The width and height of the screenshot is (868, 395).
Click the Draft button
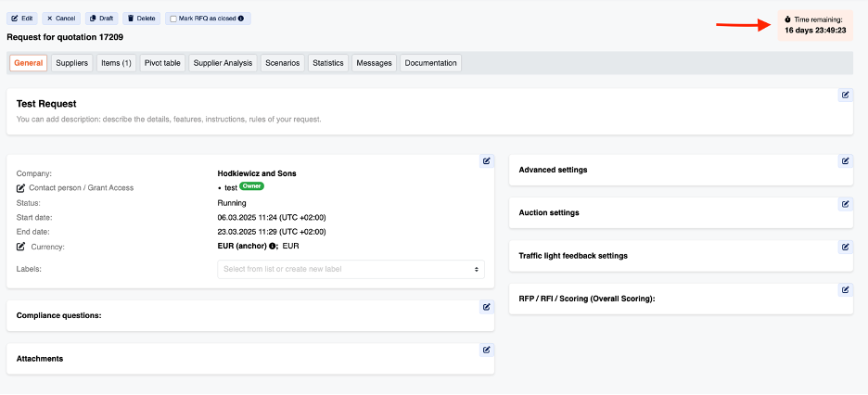coord(101,19)
